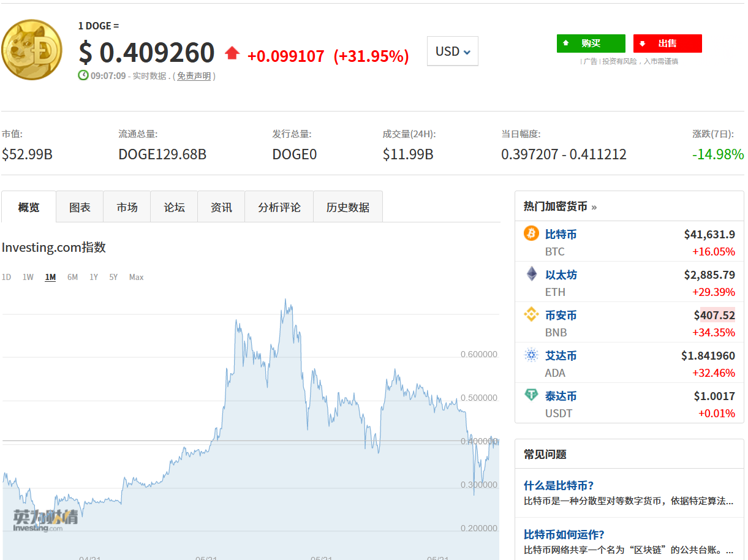Viewport: 748px width, 560px height.
Task: Open the 免责声明 disclaimer link
Action: [x=194, y=76]
